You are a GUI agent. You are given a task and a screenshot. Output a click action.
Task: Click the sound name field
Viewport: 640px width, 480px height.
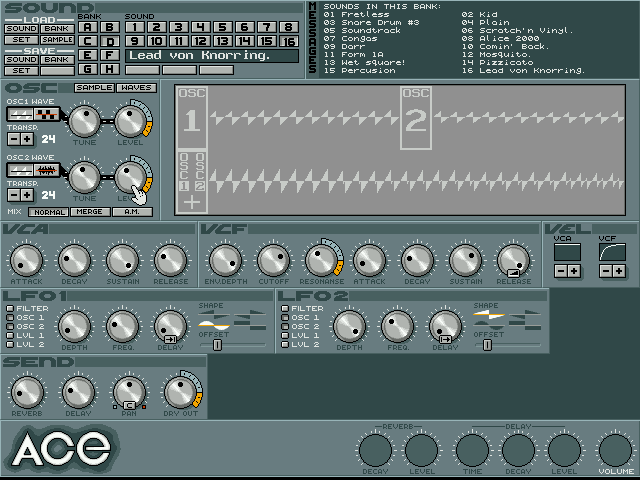[212, 55]
